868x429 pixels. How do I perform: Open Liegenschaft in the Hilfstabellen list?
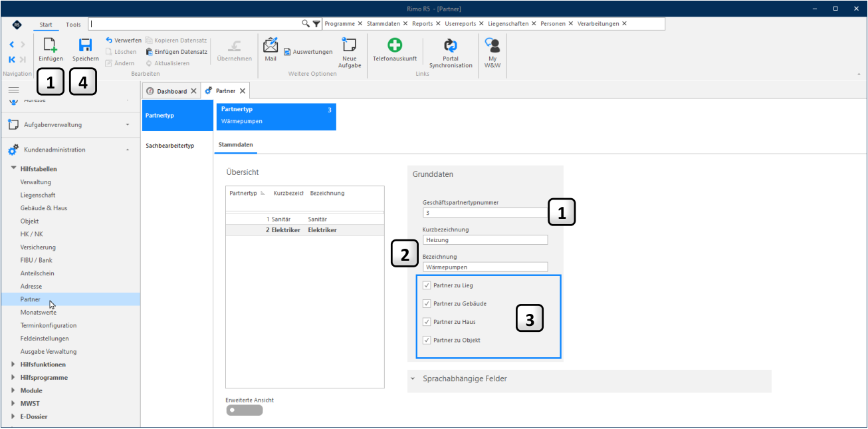pos(38,195)
